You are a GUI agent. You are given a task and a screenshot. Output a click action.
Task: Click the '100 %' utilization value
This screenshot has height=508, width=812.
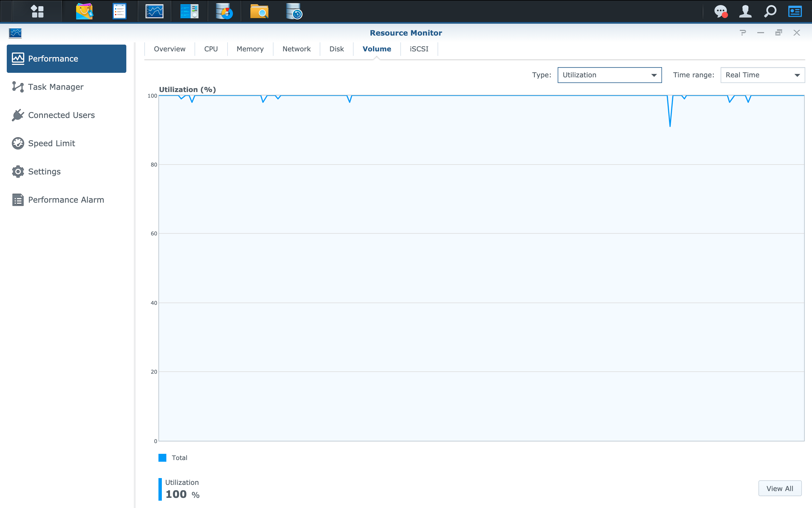click(x=182, y=494)
